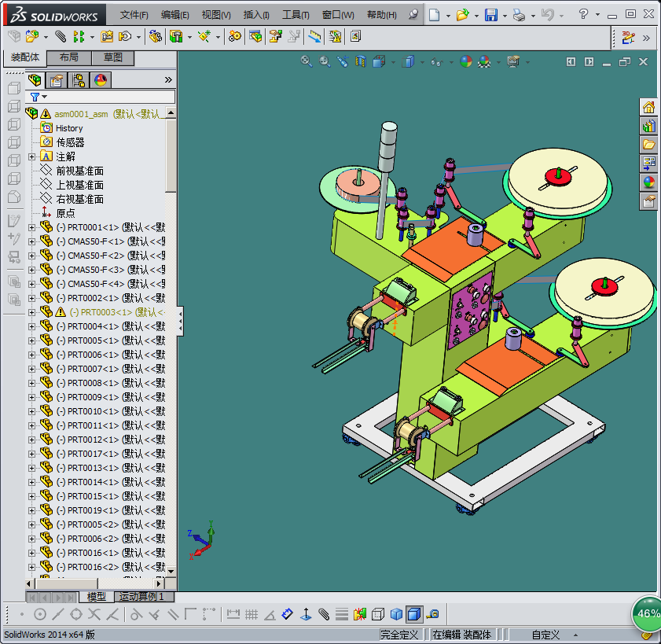Select History item in the feature tree

(69, 128)
